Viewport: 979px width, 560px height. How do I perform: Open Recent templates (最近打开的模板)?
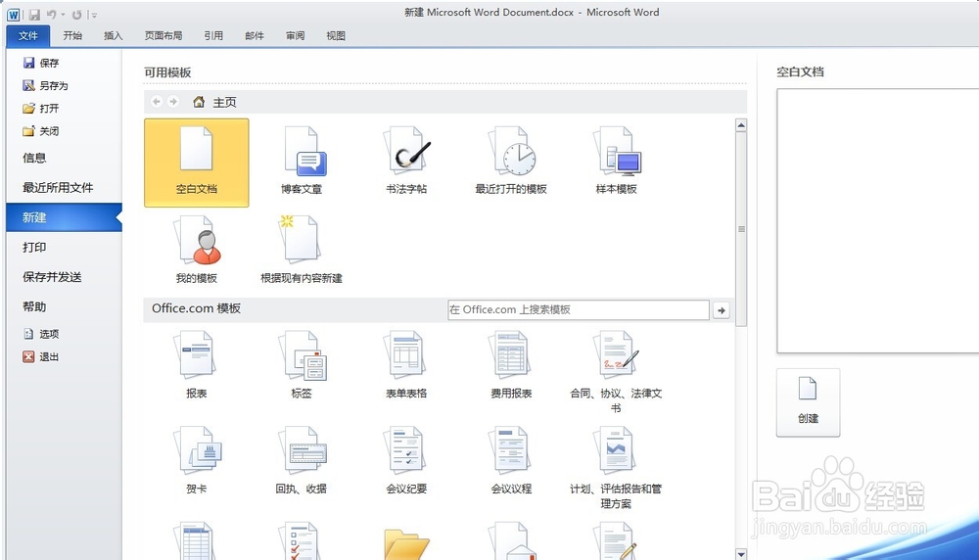pyautogui.click(x=511, y=162)
